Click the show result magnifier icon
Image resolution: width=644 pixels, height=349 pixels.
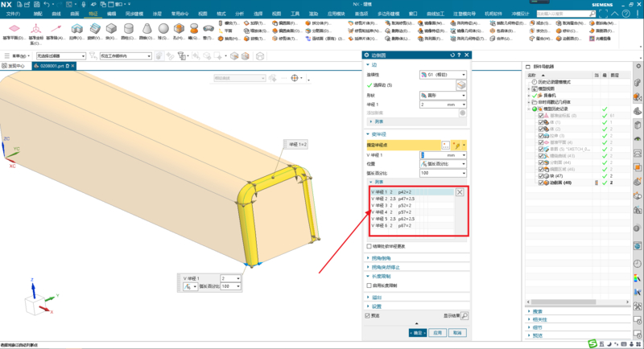[x=464, y=316]
